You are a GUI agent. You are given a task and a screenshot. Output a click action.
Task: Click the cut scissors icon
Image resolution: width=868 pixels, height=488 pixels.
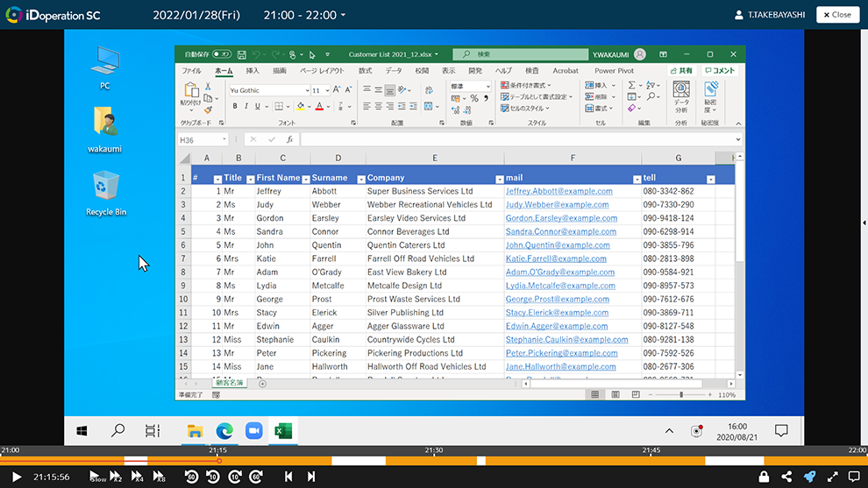coord(208,86)
